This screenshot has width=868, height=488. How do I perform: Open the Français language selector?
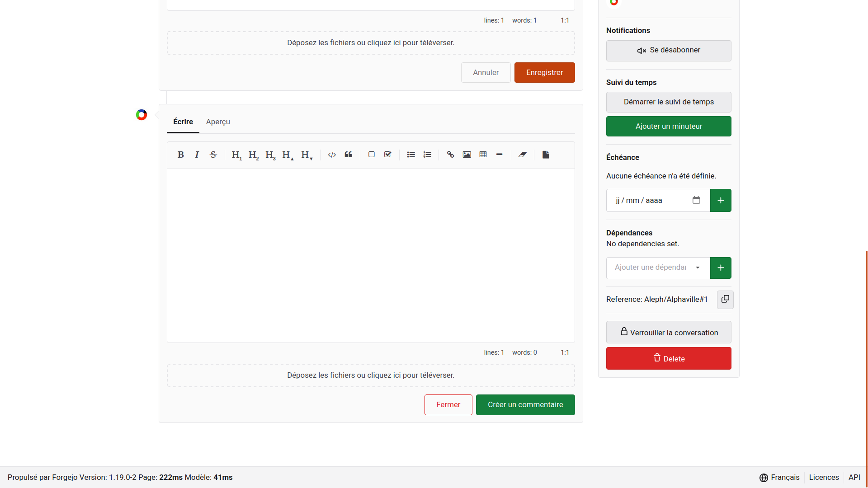[x=779, y=478]
